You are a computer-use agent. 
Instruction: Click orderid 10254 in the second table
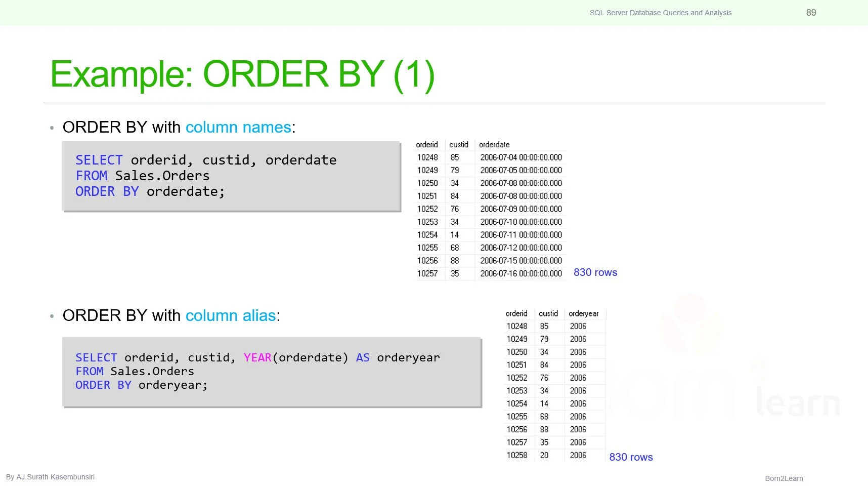(517, 404)
